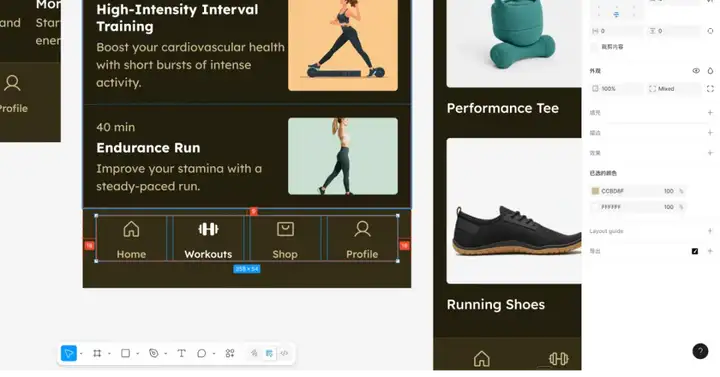Switch to Design mode in toolbar

coord(270,353)
